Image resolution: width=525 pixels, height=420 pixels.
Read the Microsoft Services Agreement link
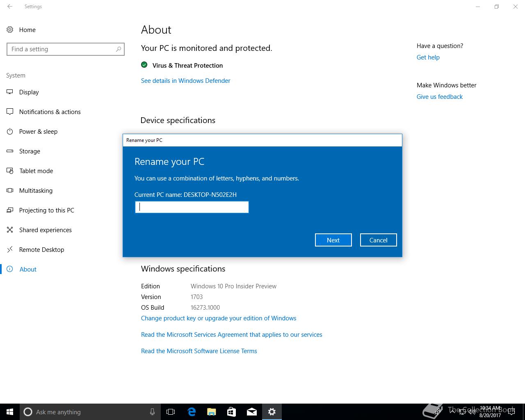[x=231, y=335]
